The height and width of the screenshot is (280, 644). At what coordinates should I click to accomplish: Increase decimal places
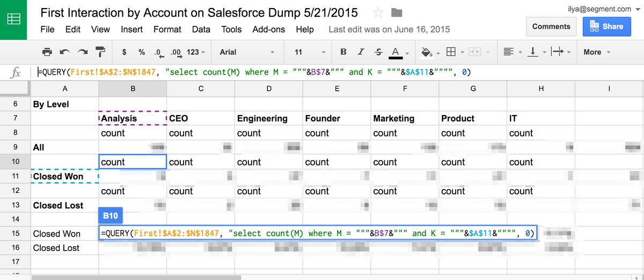176,52
